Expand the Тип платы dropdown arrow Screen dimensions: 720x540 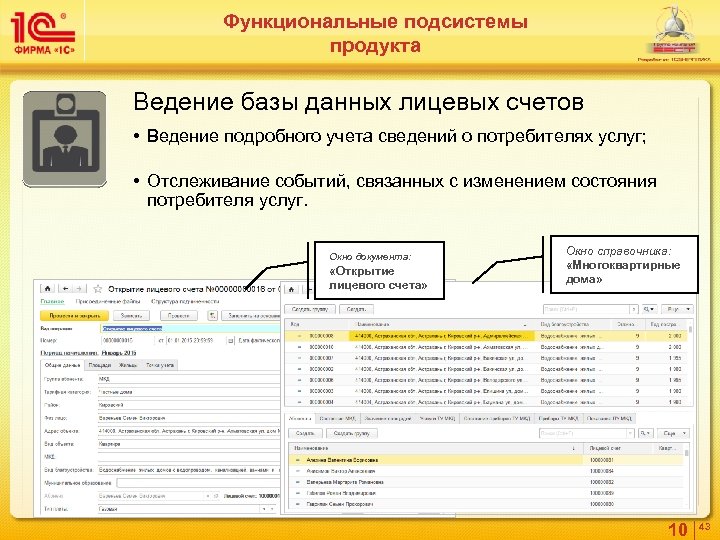coord(264,509)
